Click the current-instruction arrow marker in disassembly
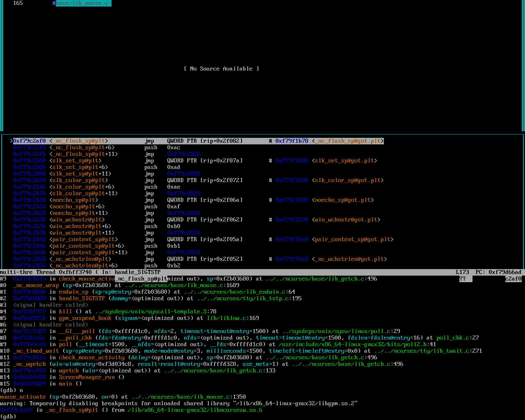 point(11,141)
